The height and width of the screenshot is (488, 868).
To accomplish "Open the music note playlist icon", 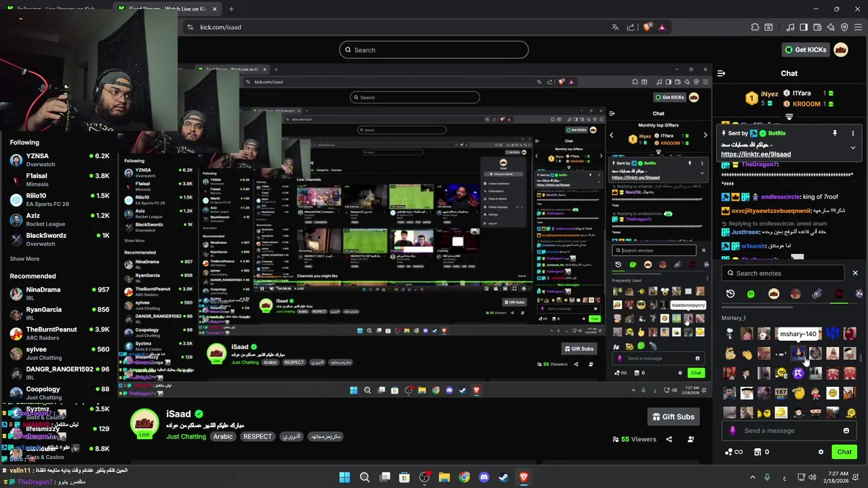I will click(x=790, y=27).
